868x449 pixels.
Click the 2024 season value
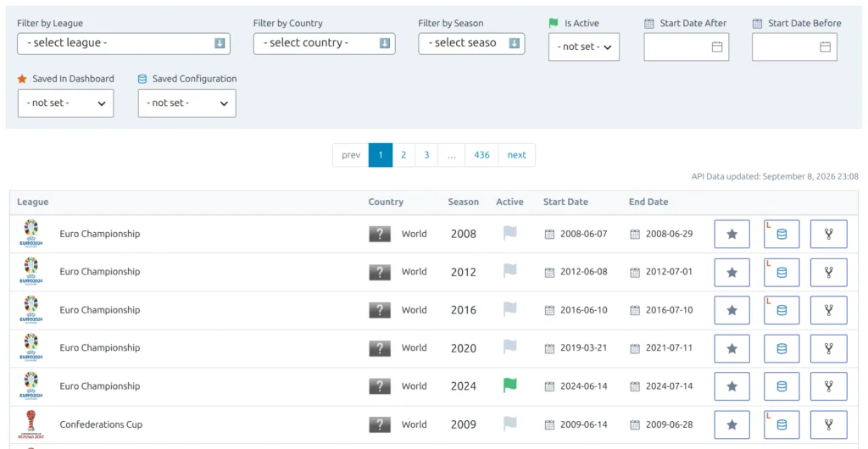pyautogui.click(x=464, y=386)
